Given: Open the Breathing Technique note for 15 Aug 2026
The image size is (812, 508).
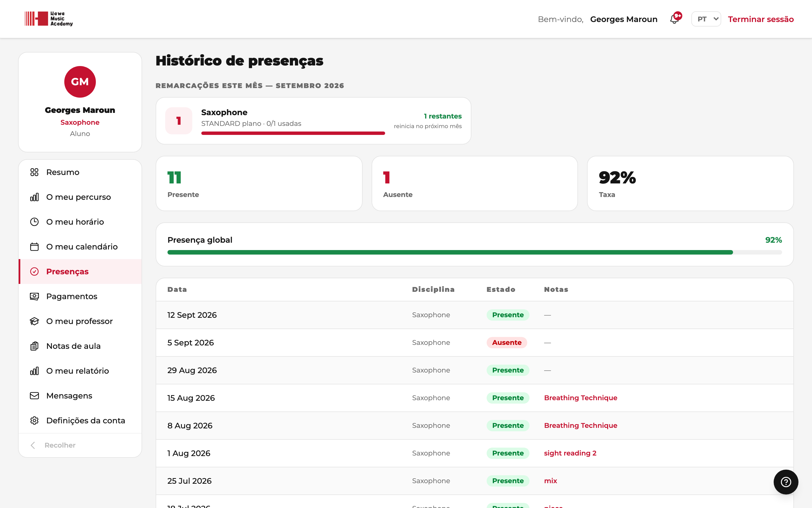Looking at the screenshot, I should coord(581,398).
